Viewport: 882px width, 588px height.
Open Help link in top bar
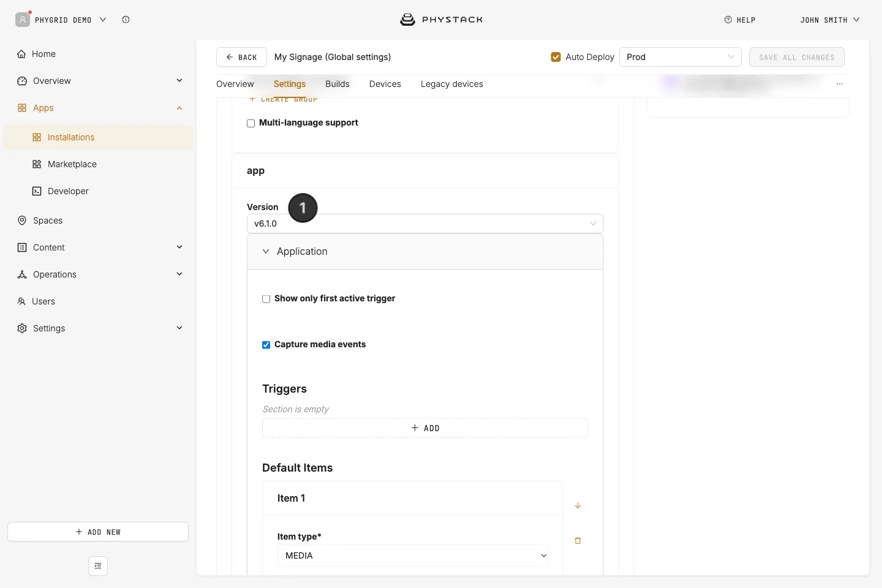point(740,20)
